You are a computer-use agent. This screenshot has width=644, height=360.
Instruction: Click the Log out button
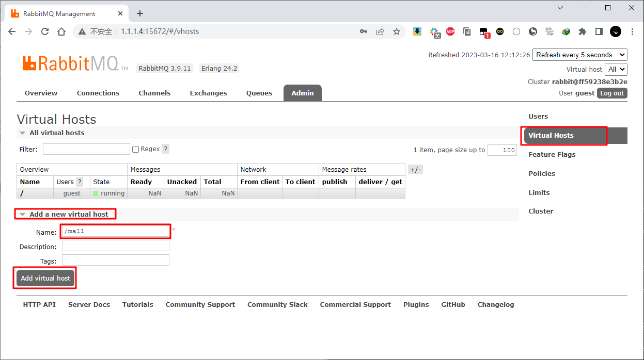612,93
